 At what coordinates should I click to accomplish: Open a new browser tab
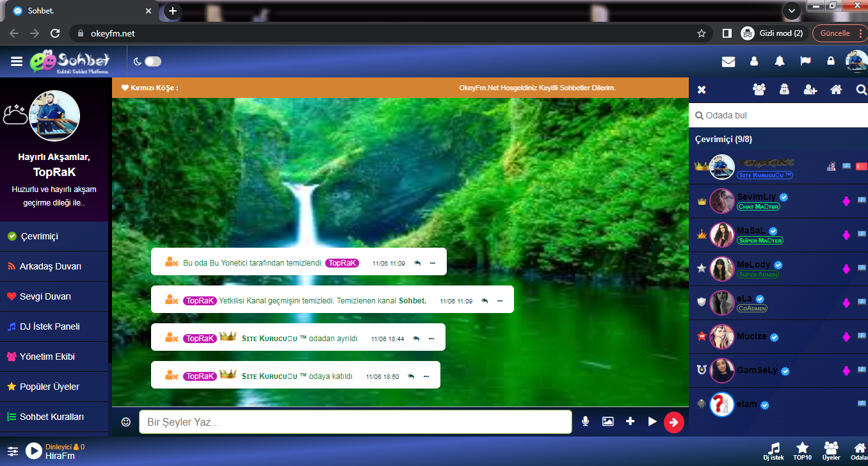click(x=173, y=11)
